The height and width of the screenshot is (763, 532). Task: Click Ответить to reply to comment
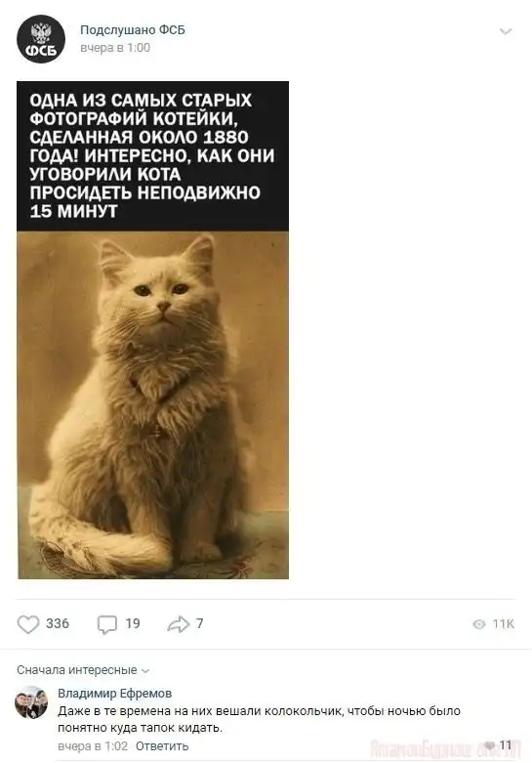[162, 746]
